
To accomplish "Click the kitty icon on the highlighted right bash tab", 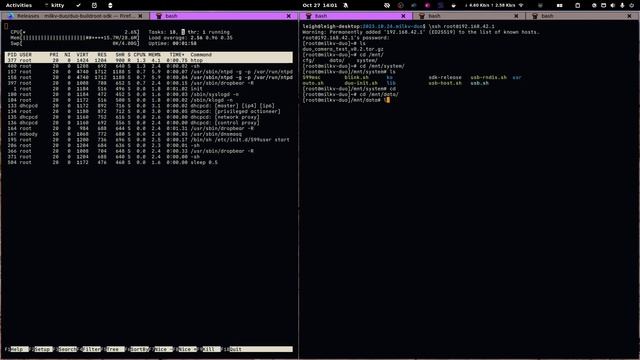I will [309, 16].
